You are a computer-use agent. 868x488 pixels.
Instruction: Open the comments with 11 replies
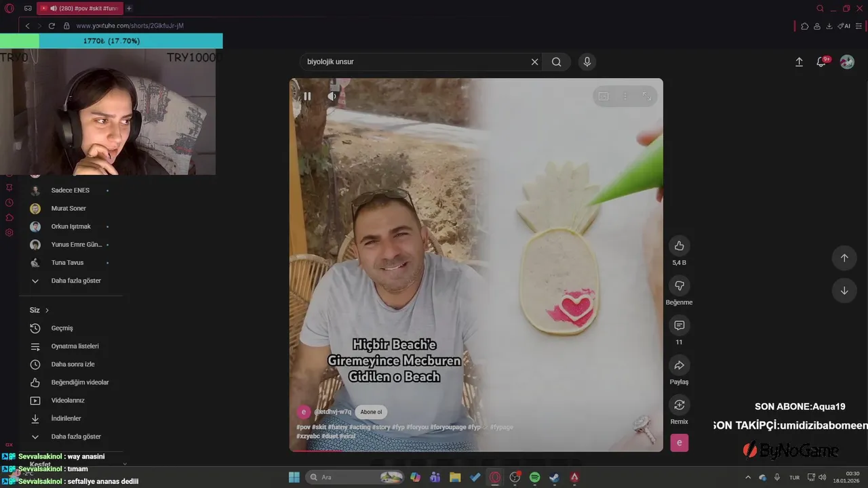(679, 325)
